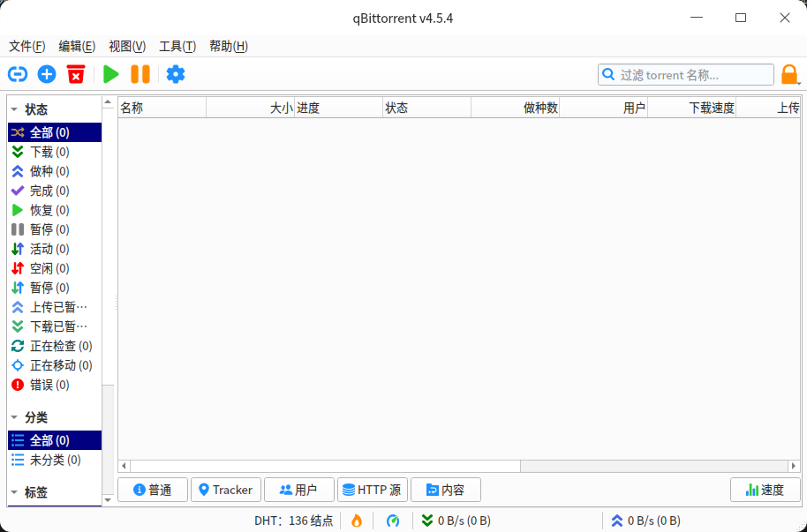Click the upload speed 0 B/s status

(x=645, y=521)
